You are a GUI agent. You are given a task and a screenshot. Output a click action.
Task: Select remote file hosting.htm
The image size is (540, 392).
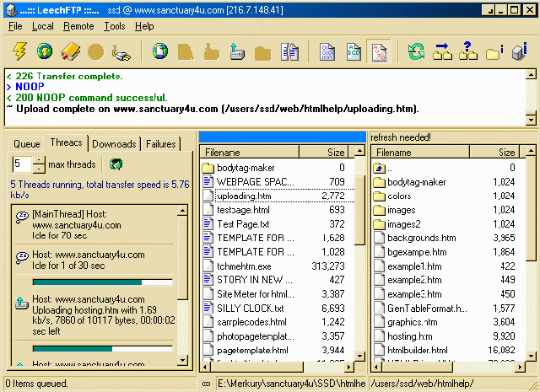click(x=449, y=336)
